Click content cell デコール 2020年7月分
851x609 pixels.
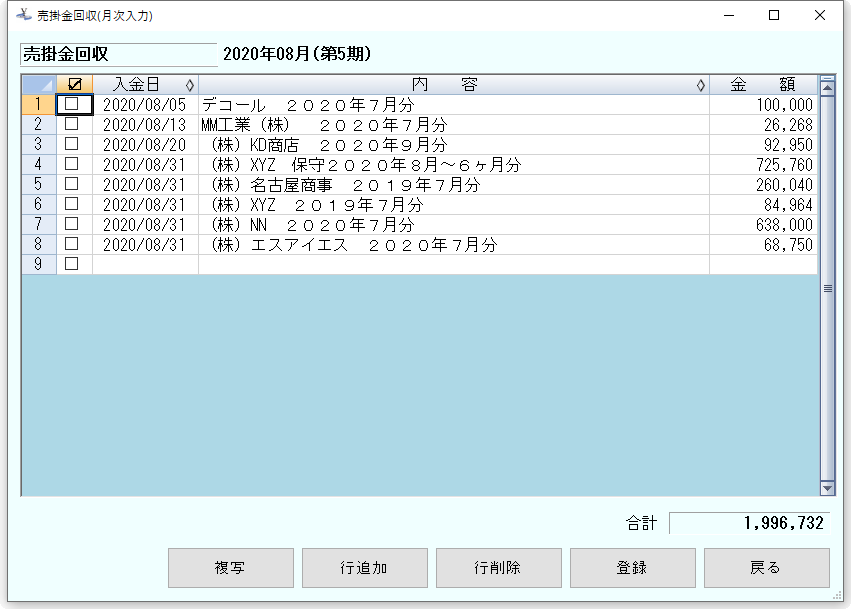(x=454, y=104)
